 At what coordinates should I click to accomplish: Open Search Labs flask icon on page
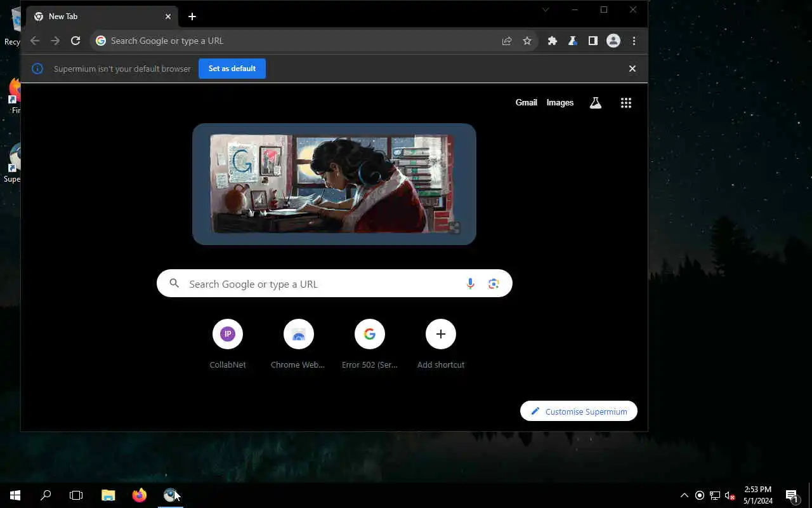pyautogui.click(x=595, y=103)
